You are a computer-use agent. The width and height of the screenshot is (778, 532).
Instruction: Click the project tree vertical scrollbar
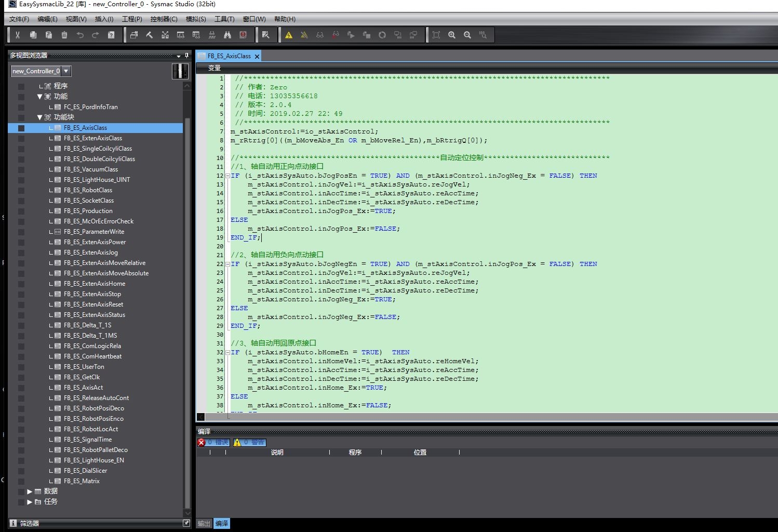point(187,312)
